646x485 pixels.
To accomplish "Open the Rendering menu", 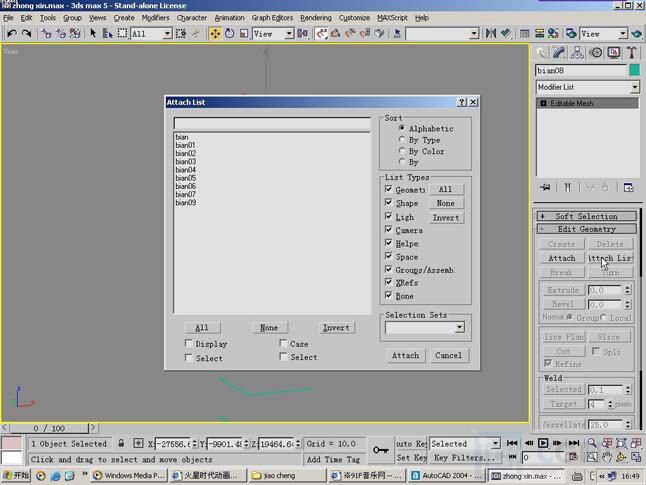I will [x=316, y=18].
